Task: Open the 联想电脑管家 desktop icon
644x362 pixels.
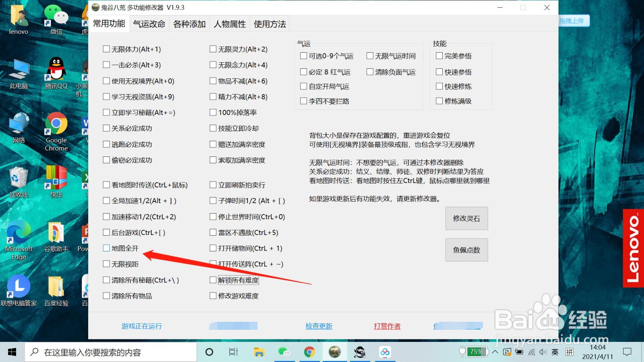Action: click(19, 291)
